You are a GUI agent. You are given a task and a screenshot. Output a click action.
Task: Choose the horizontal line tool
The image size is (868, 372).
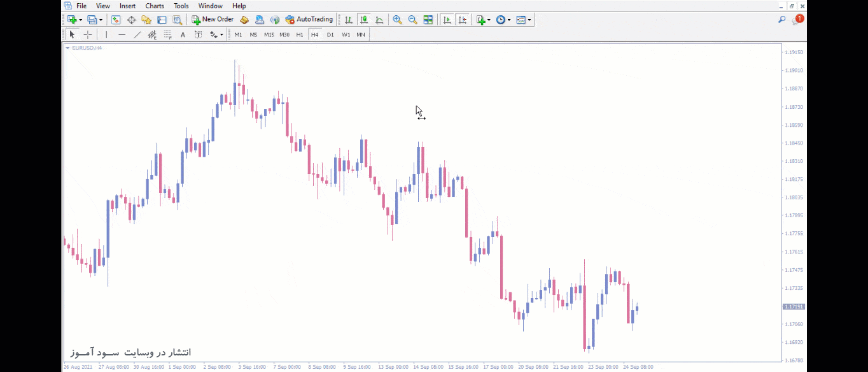122,34
